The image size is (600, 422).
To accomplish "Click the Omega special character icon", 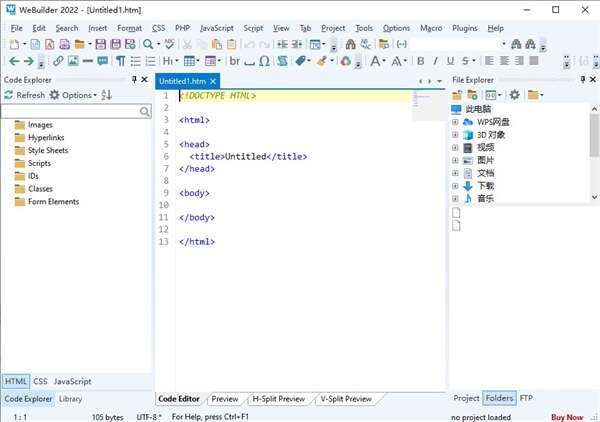I will tap(264, 61).
